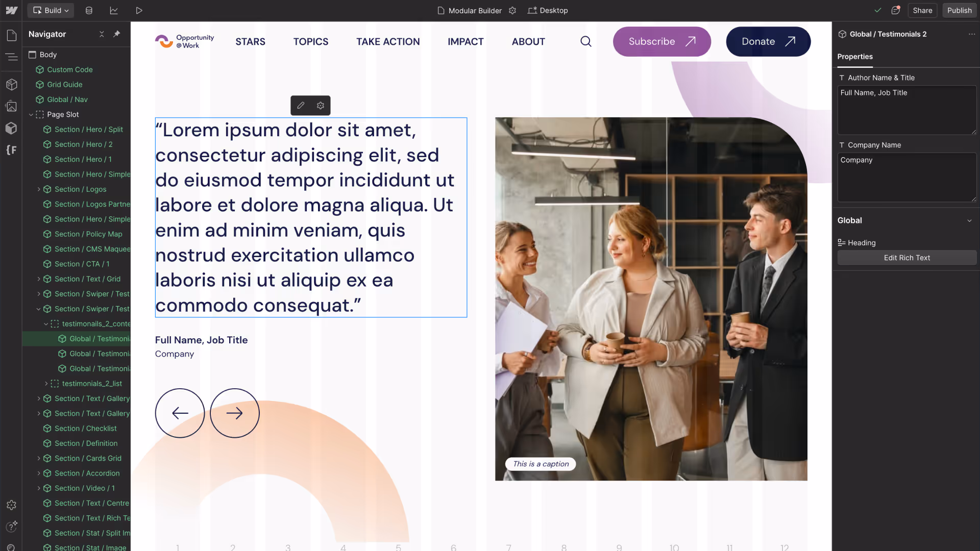980x551 pixels.
Task: Click the Donate button
Action: point(768,41)
